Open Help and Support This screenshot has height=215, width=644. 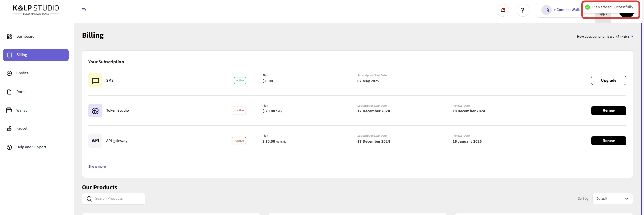[x=31, y=147]
